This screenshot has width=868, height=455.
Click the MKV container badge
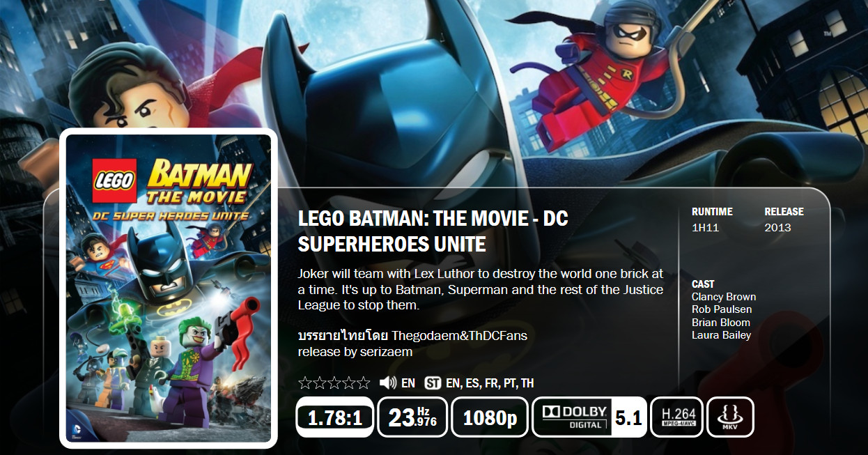730,417
